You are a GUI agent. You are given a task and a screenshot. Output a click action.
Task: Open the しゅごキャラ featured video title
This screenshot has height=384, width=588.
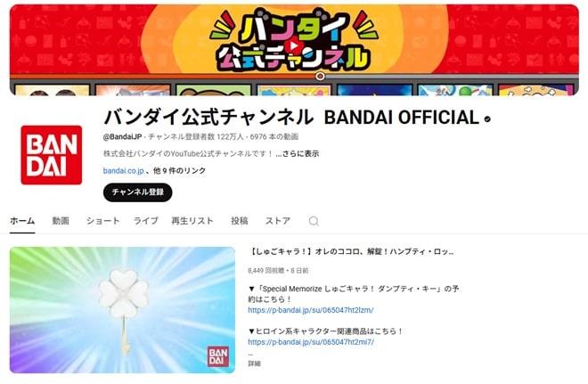tap(351, 251)
